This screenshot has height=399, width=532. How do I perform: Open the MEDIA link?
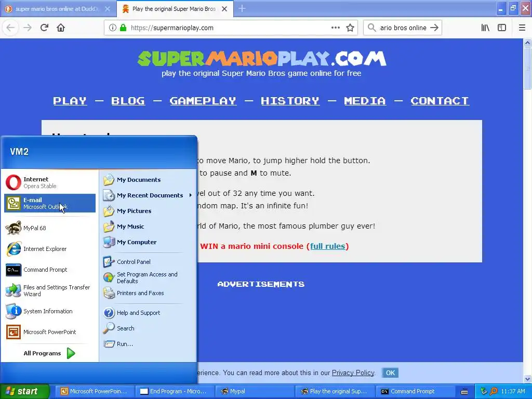click(x=365, y=101)
